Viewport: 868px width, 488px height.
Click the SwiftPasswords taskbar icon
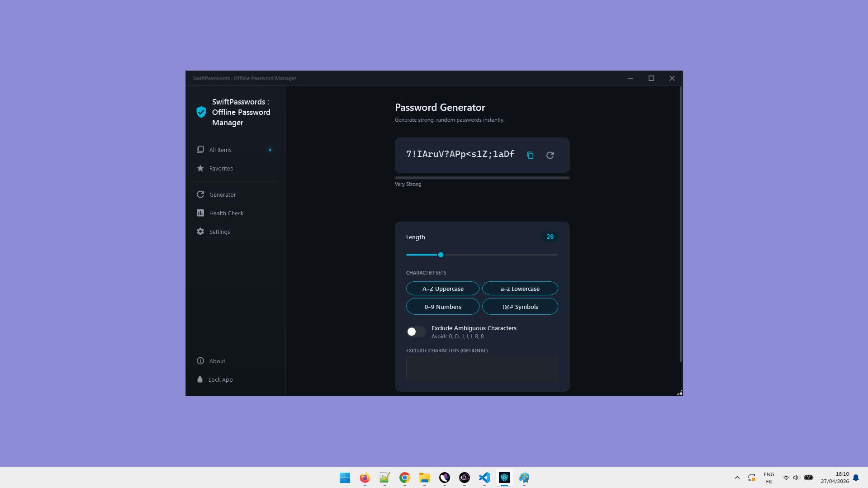click(504, 478)
